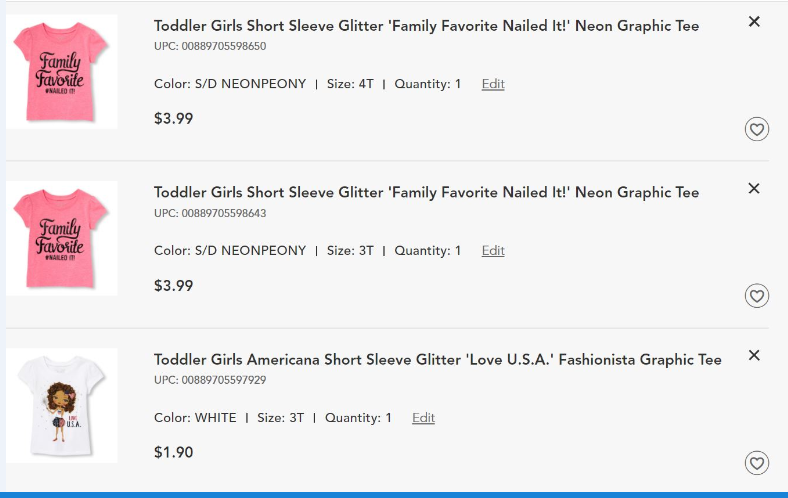788x498 pixels.
Task: Edit the white Love U.S.A. item
Action: (424, 418)
